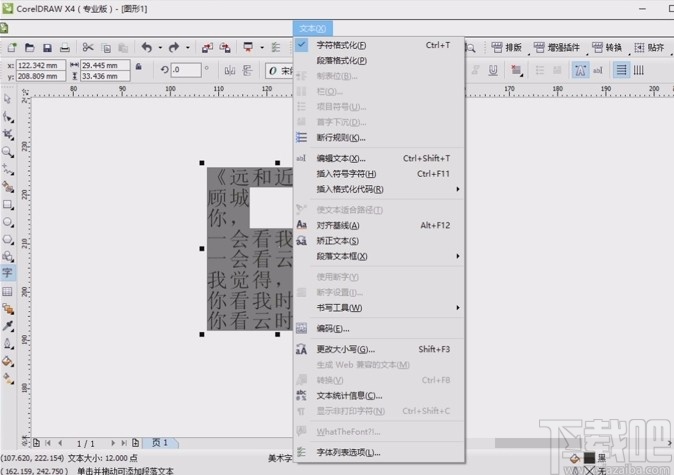674x475 pixels.
Task: Toggle the character formatting A button
Action: (580, 70)
